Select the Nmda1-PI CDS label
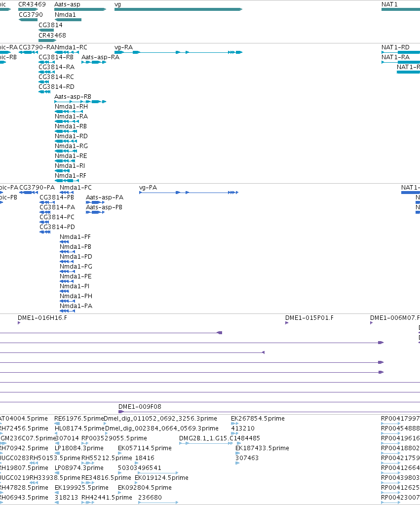Image resolution: width=420 pixels, height=505 pixels. click(75, 286)
